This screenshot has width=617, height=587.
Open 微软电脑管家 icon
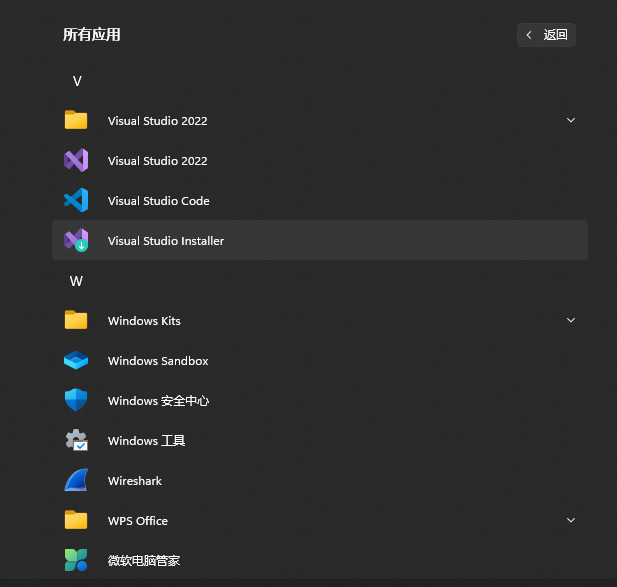coord(76,560)
